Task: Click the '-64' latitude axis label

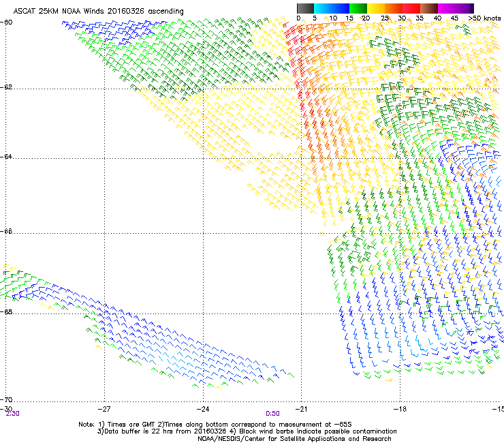Action: click(x=7, y=157)
